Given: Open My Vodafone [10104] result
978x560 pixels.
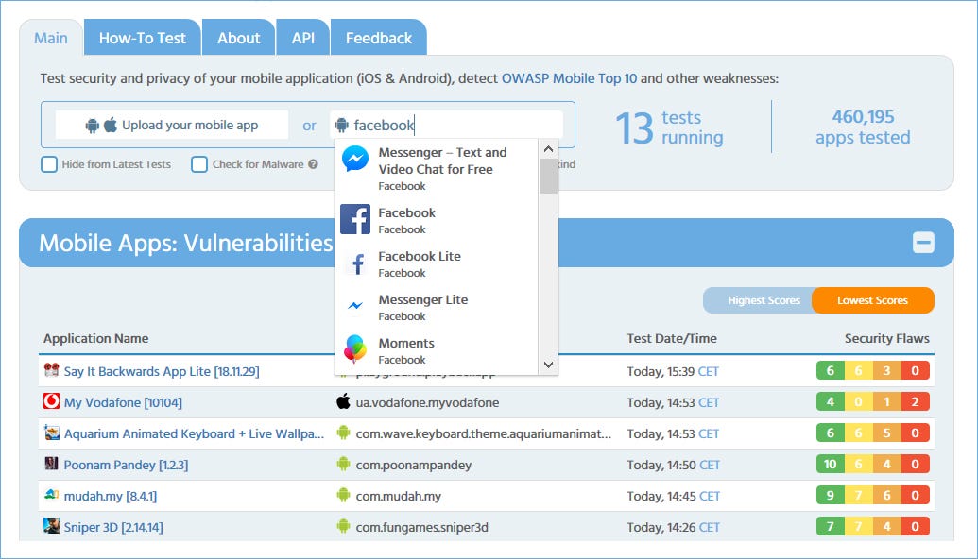Looking at the screenshot, I should 123,403.
